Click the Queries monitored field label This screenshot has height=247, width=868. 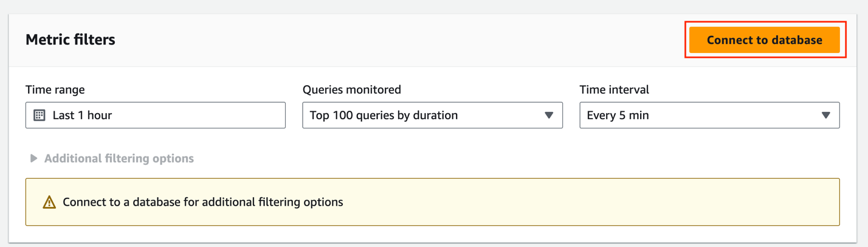tap(352, 89)
